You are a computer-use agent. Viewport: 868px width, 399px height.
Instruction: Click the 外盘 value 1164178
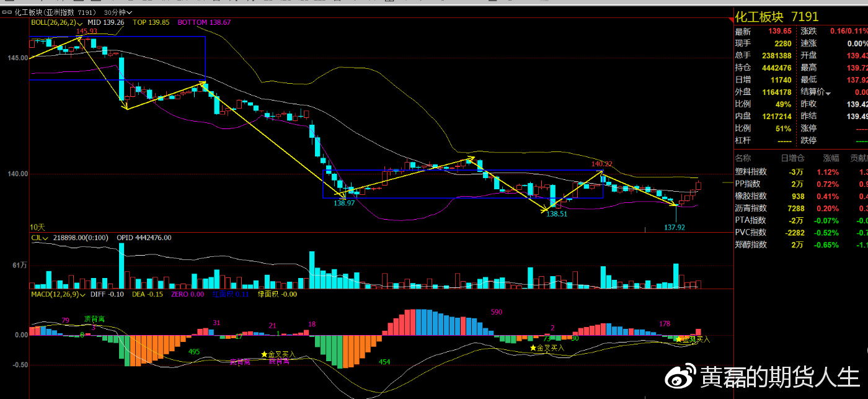click(776, 92)
